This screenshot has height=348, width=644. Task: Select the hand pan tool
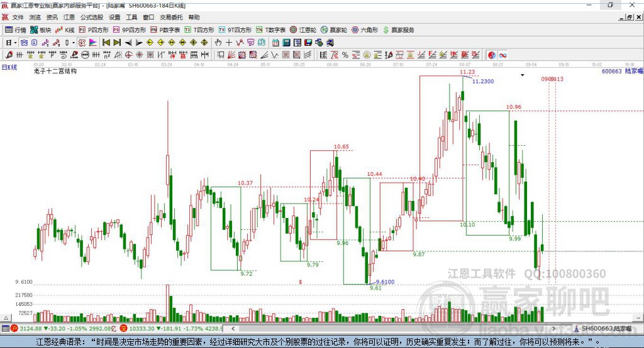click(218, 43)
